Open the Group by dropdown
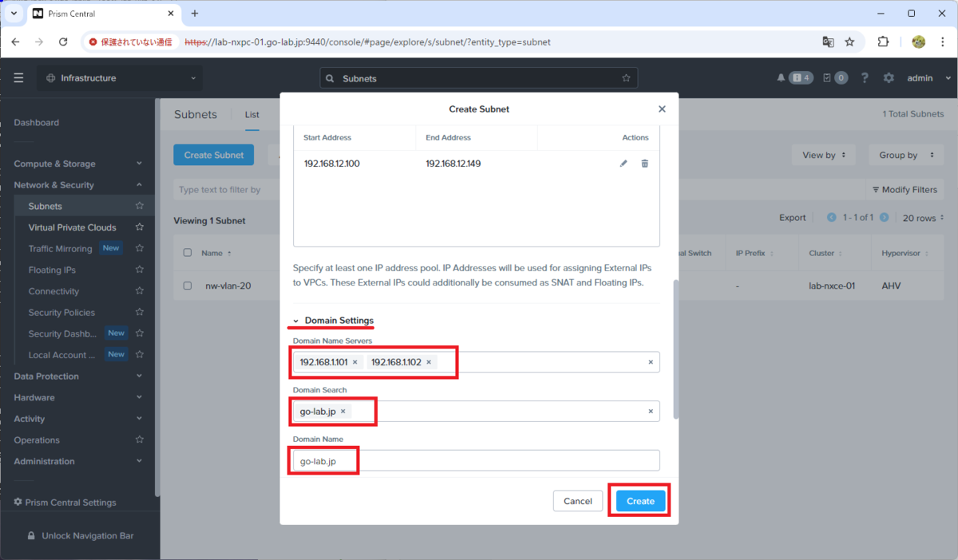This screenshot has height=560, width=958. pyautogui.click(x=905, y=155)
